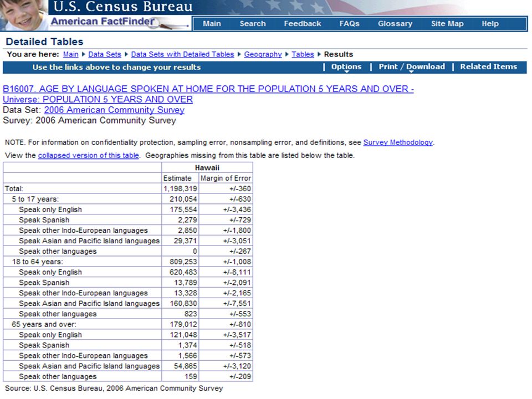
Task: Select the total estimate value 1,198,319
Action: coord(180,188)
